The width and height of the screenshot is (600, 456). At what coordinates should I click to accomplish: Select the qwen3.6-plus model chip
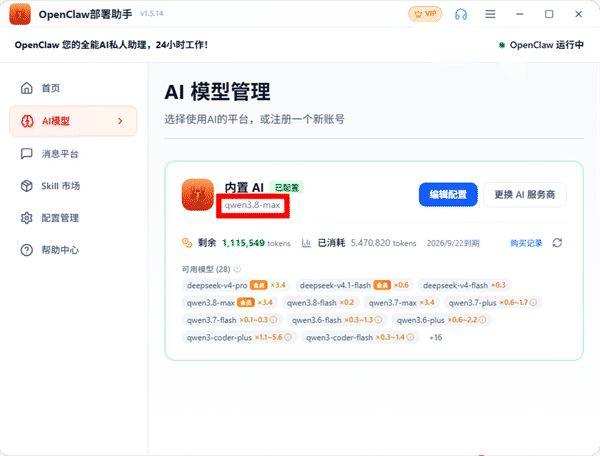[x=442, y=320]
